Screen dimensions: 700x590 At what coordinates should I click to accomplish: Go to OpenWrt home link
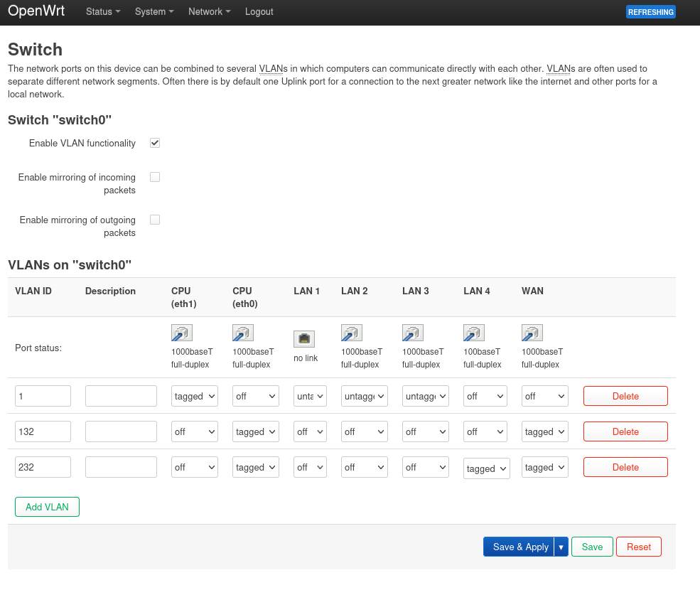36,10
